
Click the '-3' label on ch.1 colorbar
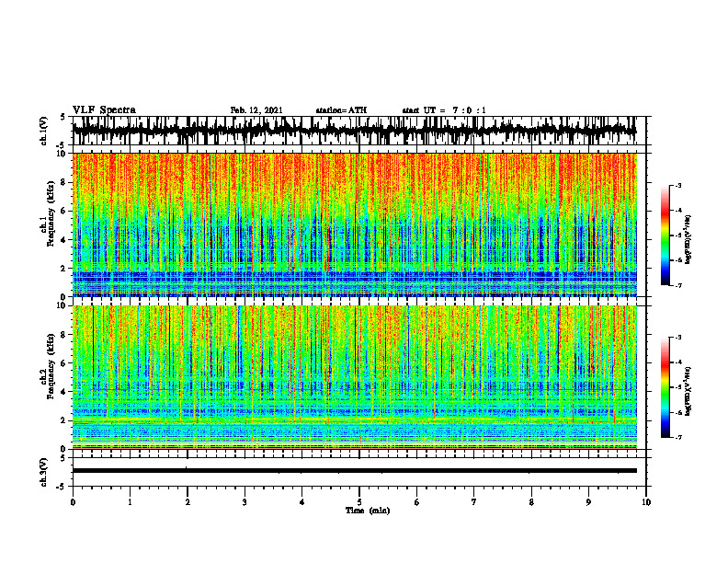[678, 185]
